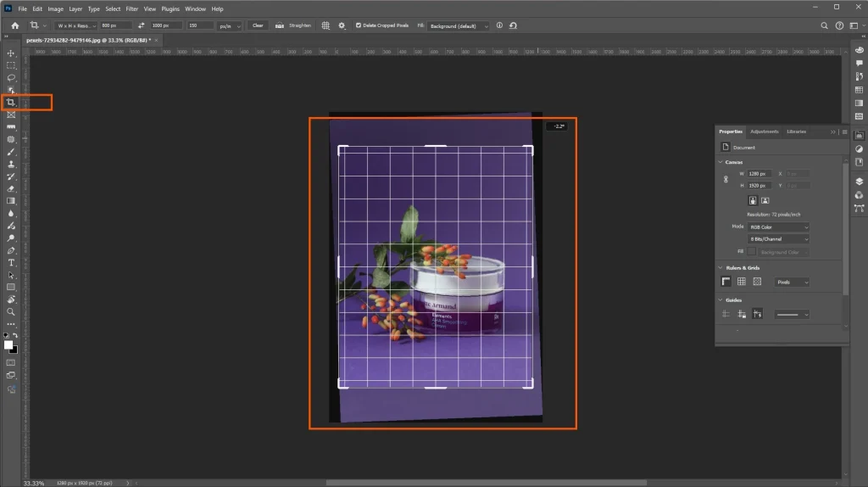Select the Lasso tool
This screenshot has width=868, height=487.
(x=10, y=77)
